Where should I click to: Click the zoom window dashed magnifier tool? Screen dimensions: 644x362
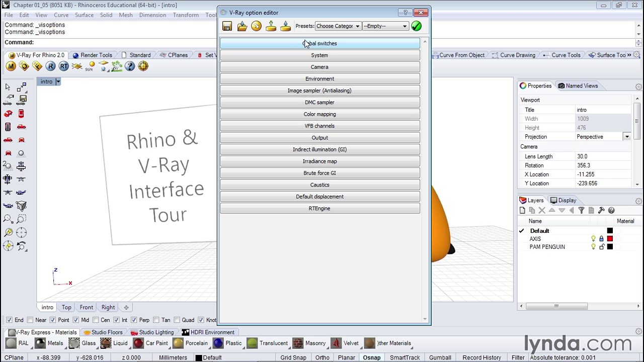21,219
